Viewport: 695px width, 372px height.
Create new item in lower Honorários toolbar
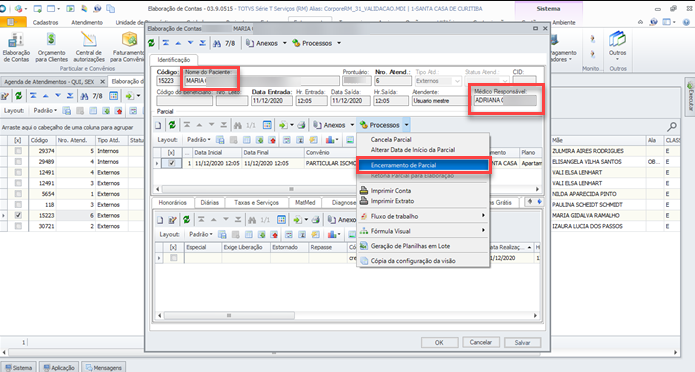pos(160,219)
